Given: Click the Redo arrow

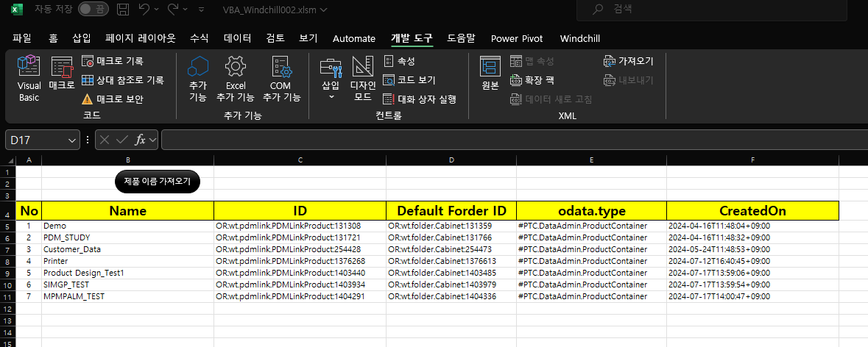Looking at the screenshot, I should (x=174, y=10).
